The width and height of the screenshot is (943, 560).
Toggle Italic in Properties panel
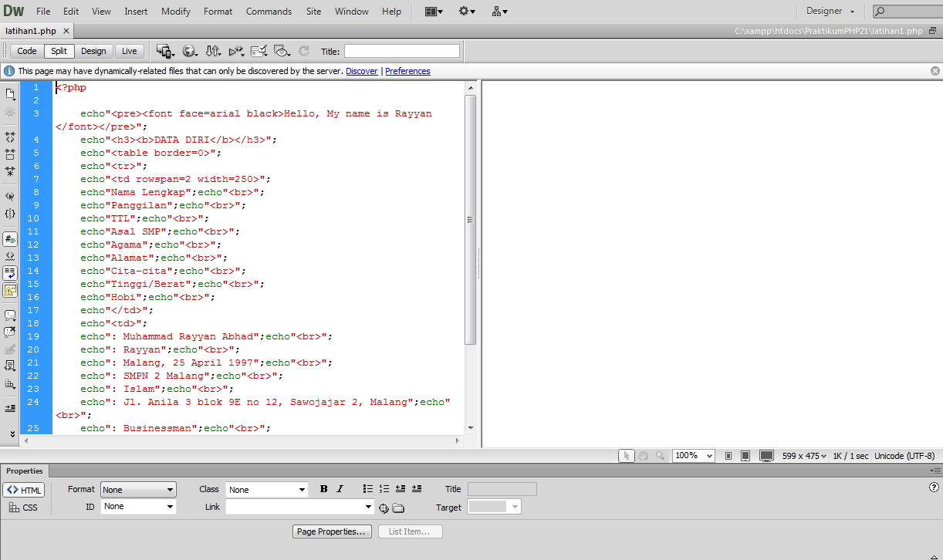340,489
